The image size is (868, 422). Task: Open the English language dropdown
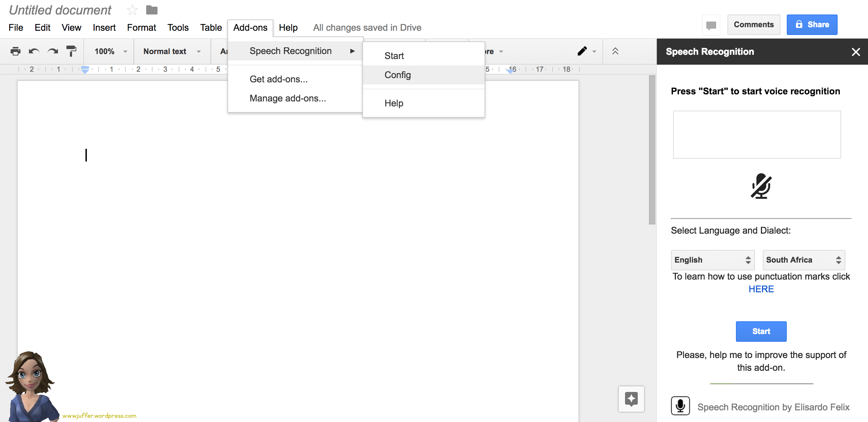coord(712,260)
